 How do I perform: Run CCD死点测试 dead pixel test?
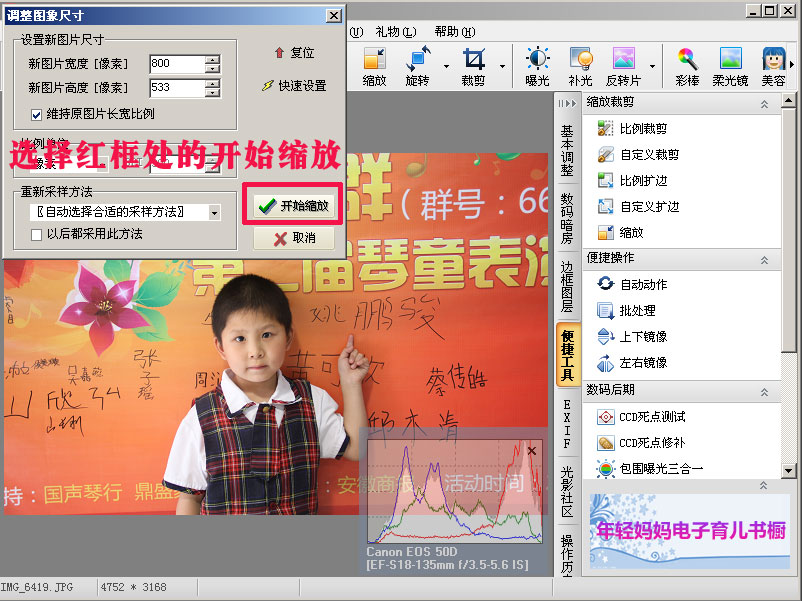[641, 417]
